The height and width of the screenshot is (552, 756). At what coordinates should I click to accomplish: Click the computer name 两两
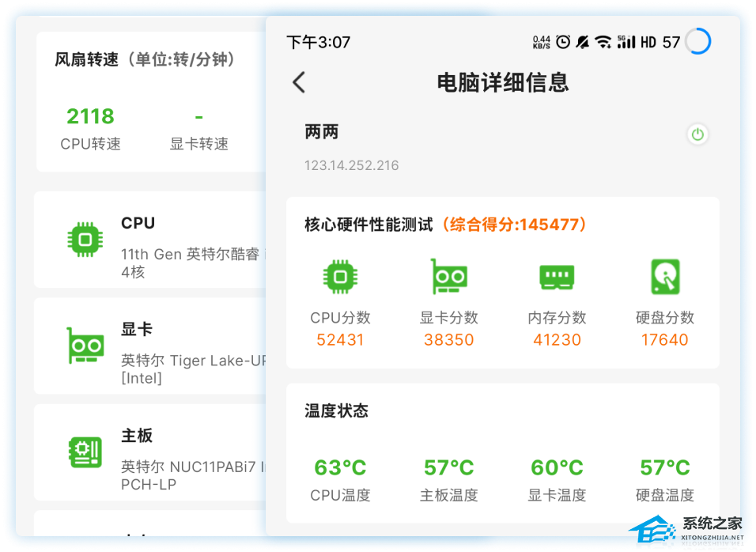pyautogui.click(x=322, y=131)
